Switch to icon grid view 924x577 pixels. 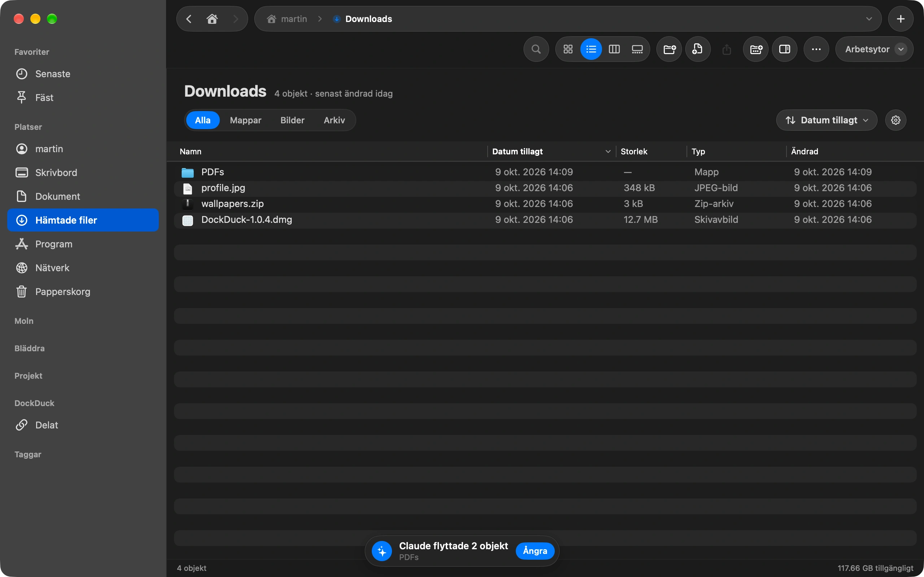coord(568,49)
